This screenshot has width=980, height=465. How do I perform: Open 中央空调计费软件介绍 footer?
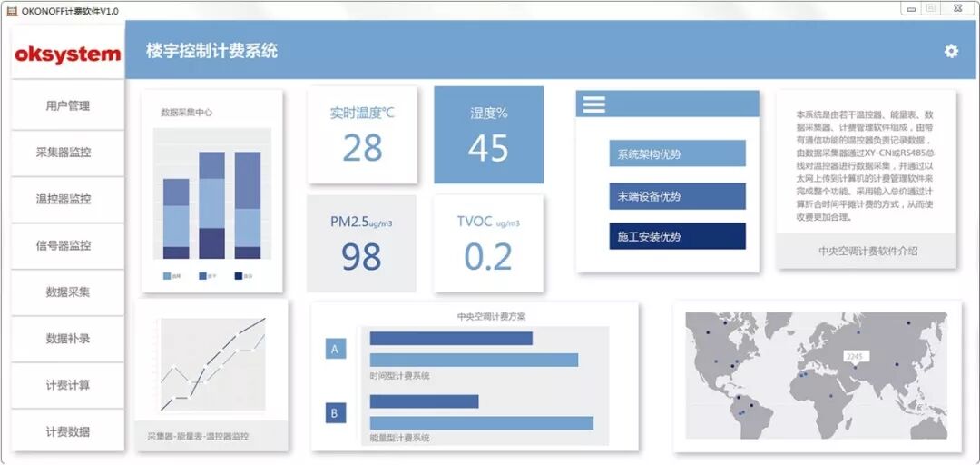(867, 251)
